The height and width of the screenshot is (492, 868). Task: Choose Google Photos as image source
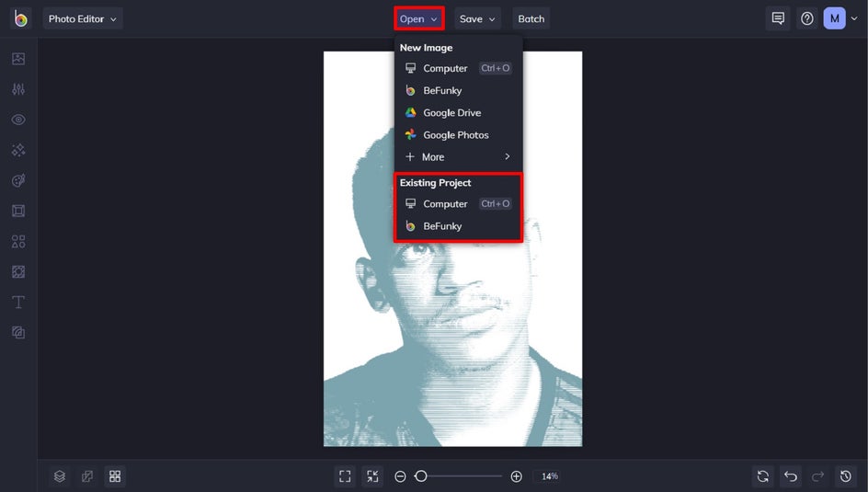pos(458,134)
